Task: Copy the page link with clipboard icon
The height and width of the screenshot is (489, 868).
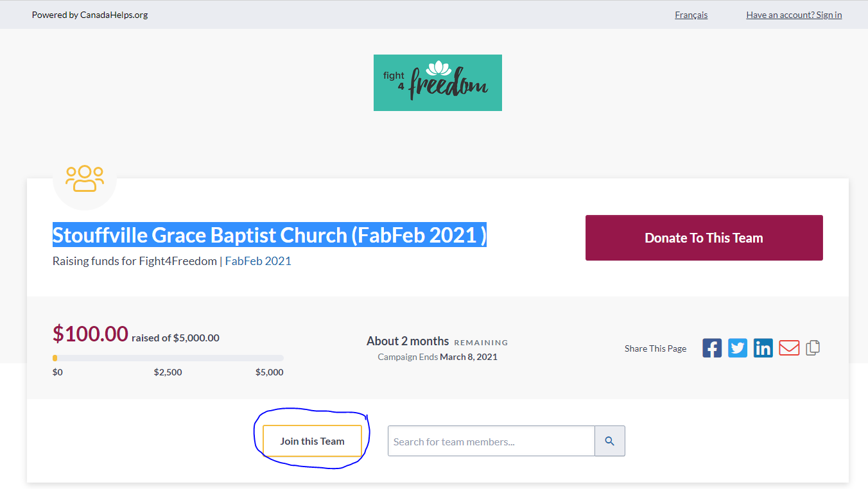Action: pyautogui.click(x=813, y=348)
